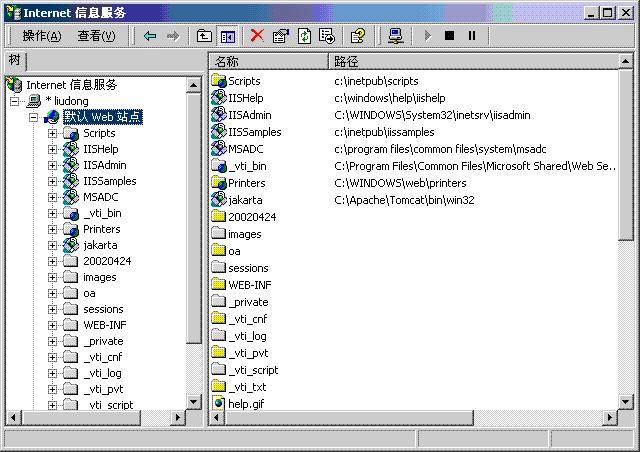The width and height of the screenshot is (640, 452).
Task: Expand the IISAdmin node in tree
Action: (52, 165)
